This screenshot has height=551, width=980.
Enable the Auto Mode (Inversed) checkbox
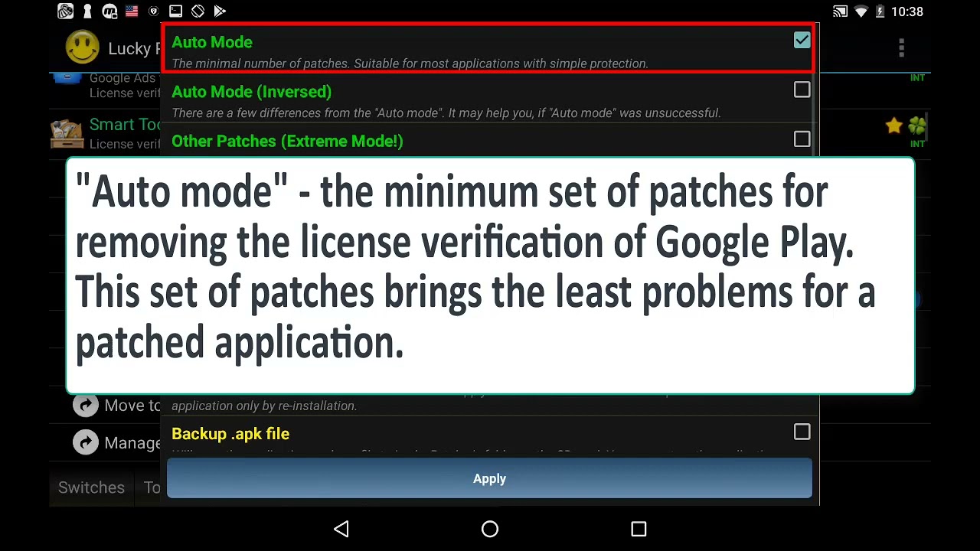click(x=802, y=90)
